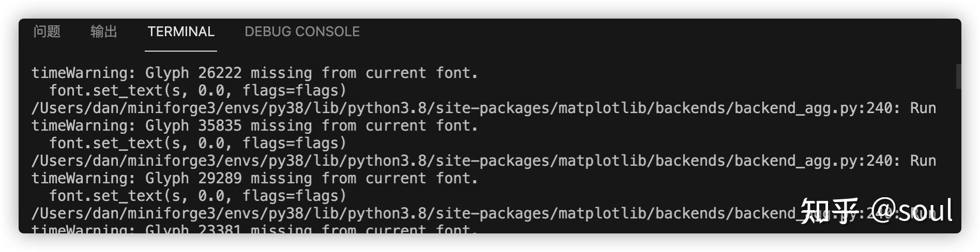Open the 输出 tab
980x252 pixels.
(104, 31)
